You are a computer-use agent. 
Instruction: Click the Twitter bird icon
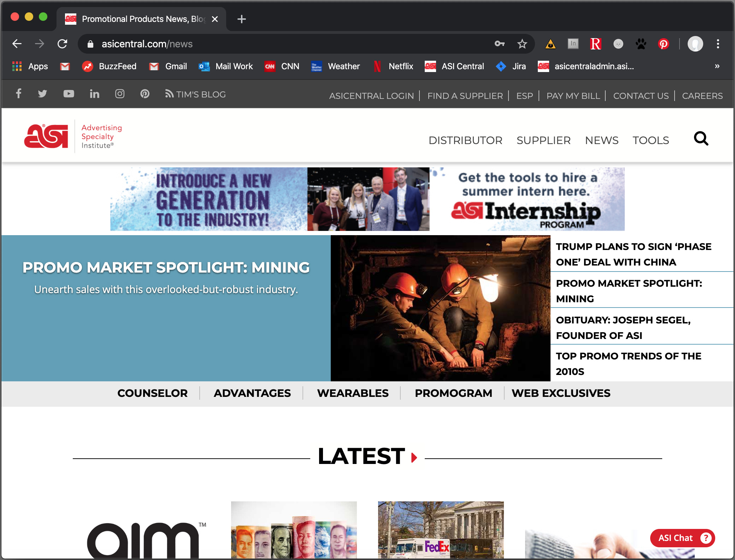pos(42,94)
